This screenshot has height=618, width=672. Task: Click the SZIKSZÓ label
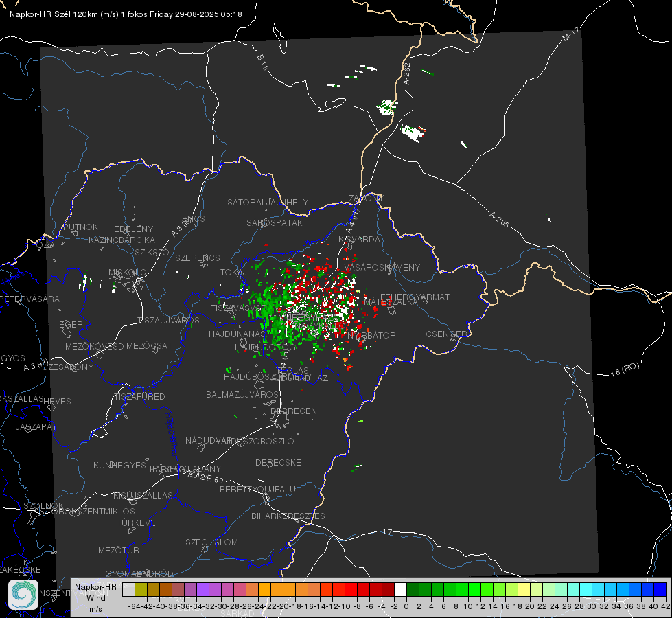pos(152,253)
